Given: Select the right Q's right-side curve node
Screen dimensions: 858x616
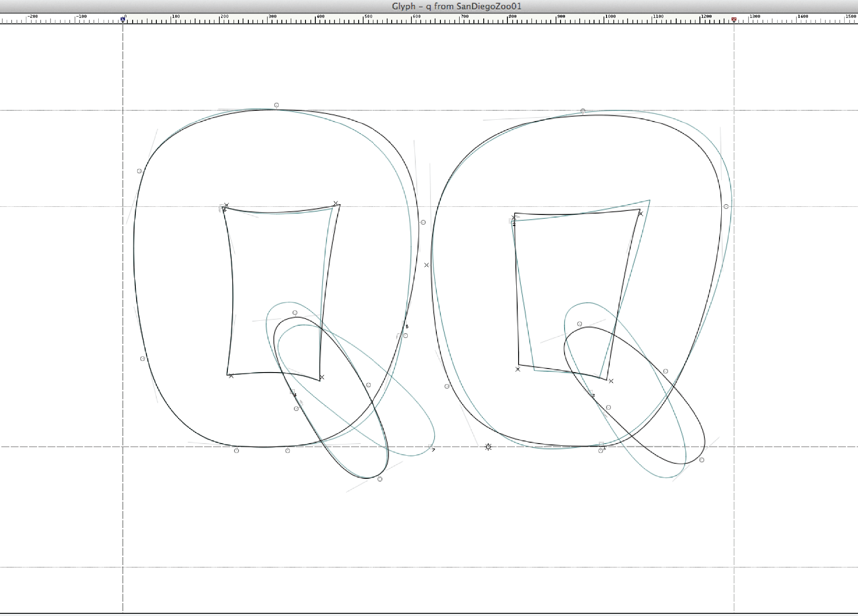Looking at the screenshot, I should (x=726, y=206).
